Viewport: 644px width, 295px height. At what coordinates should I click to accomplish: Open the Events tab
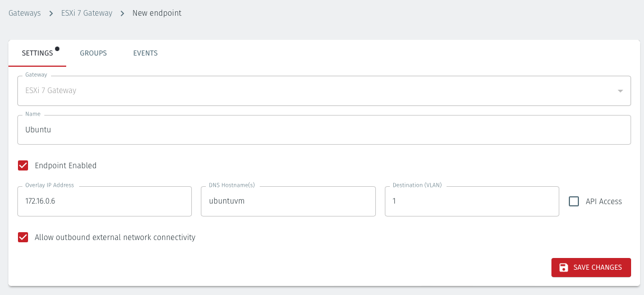145,53
